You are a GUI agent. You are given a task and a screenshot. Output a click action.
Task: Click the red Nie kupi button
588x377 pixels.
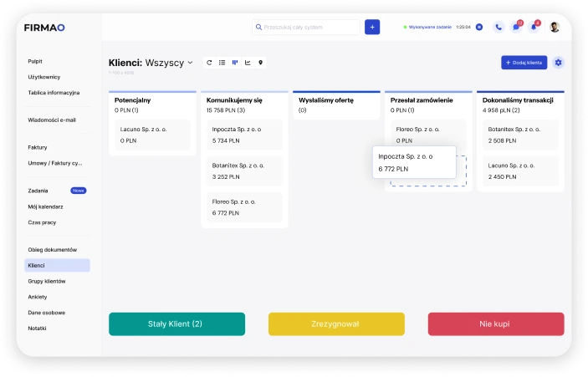496,324
